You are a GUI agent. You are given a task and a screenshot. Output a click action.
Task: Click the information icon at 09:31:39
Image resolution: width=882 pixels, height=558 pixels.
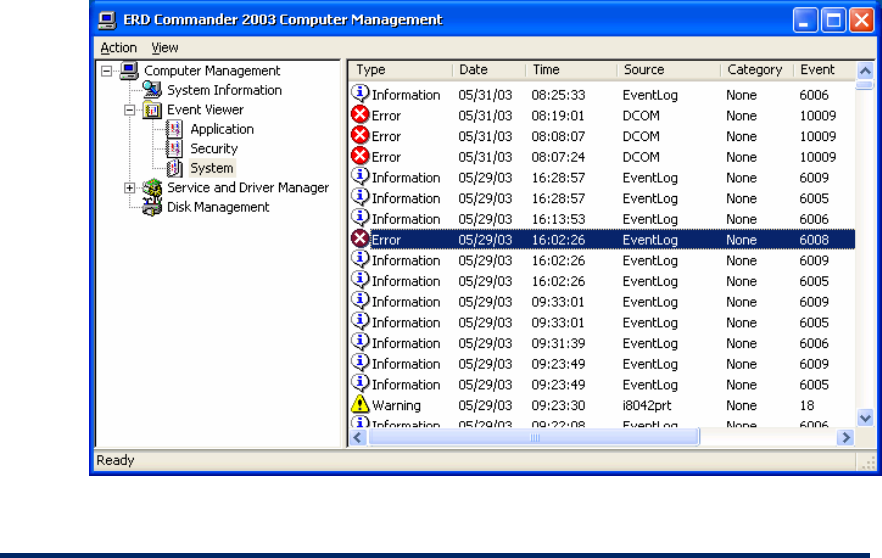pyautogui.click(x=360, y=342)
